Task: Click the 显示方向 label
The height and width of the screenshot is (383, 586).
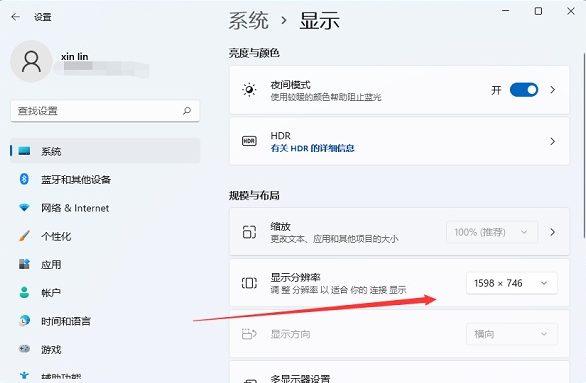Action: coord(290,334)
